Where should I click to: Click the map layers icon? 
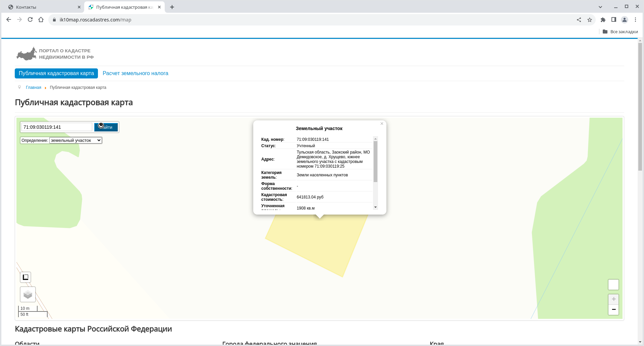(x=28, y=295)
